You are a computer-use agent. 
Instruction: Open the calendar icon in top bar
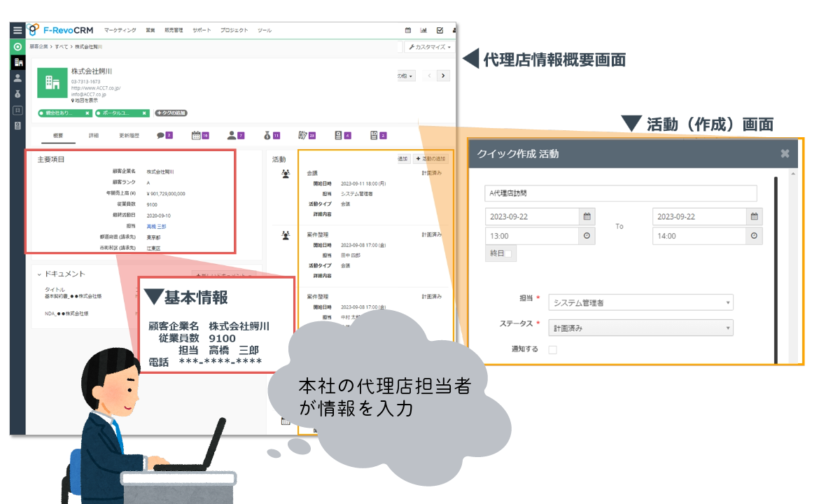[408, 31]
